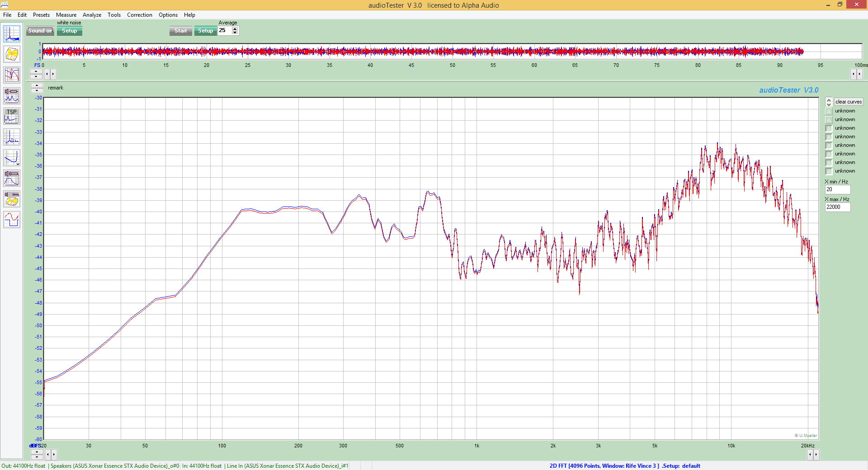Click the audioTester application icon in title bar
The width and height of the screenshot is (868, 470).
click(5, 5)
